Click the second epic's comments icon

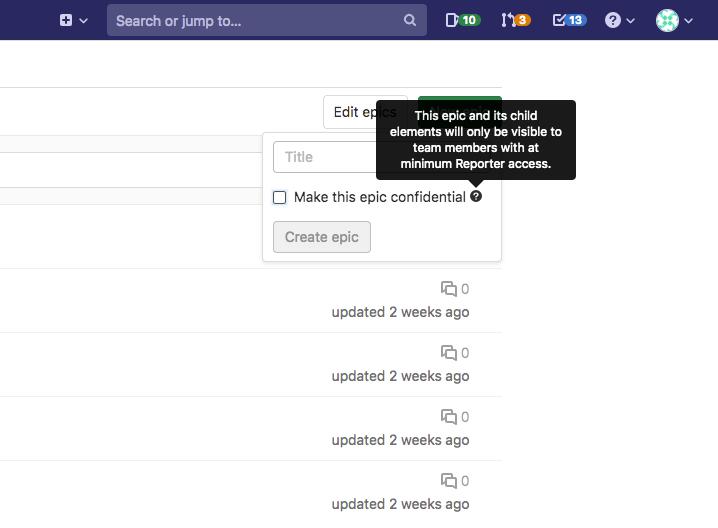click(449, 353)
